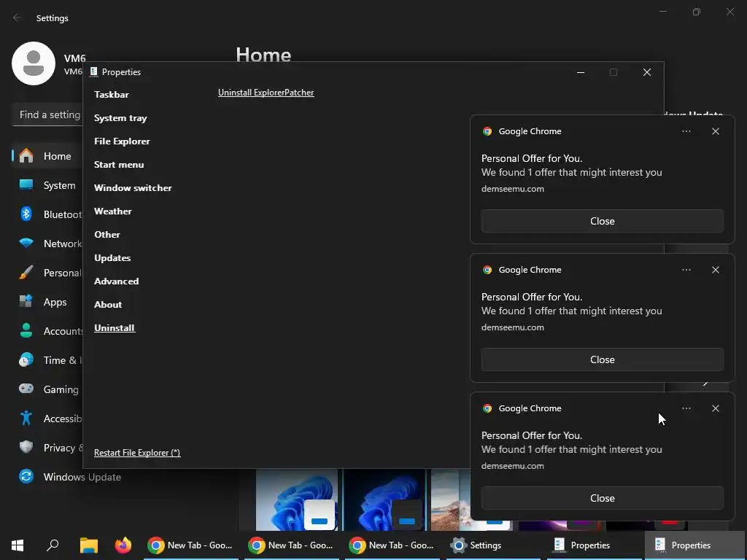Dismiss the middle Google Chrome notification with X

point(716,270)
